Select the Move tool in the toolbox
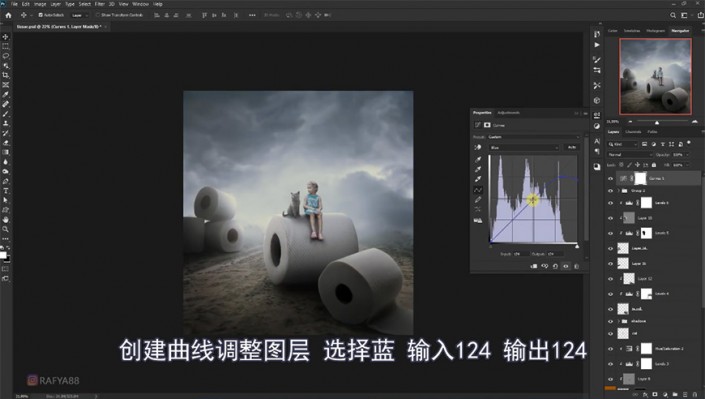Viewport: 705px width, 399px height. tap(5, 36)
